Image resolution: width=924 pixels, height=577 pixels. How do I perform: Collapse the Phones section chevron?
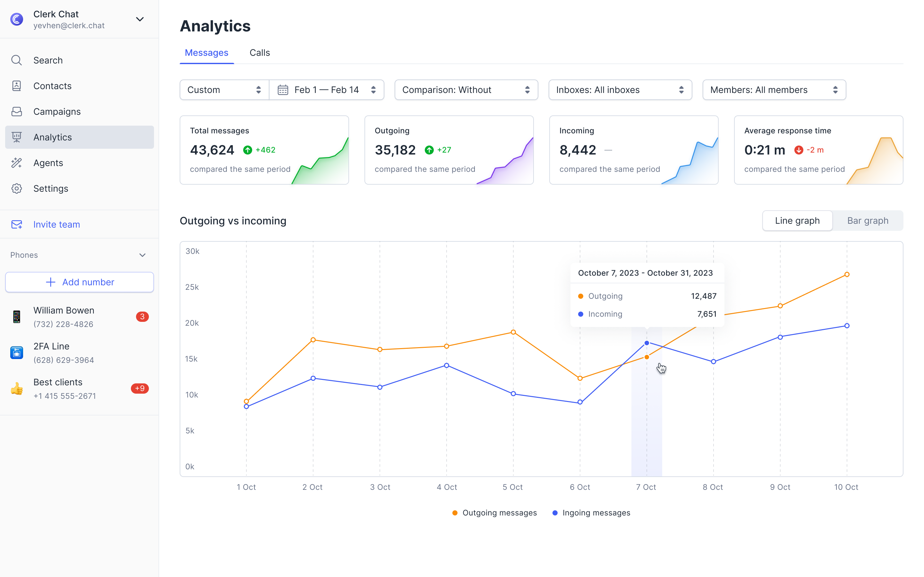142,255
